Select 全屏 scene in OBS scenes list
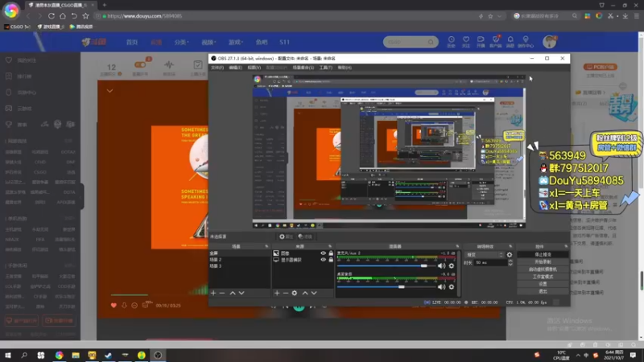The height and width of the screenshot is (362, 644). coord(239,253)
